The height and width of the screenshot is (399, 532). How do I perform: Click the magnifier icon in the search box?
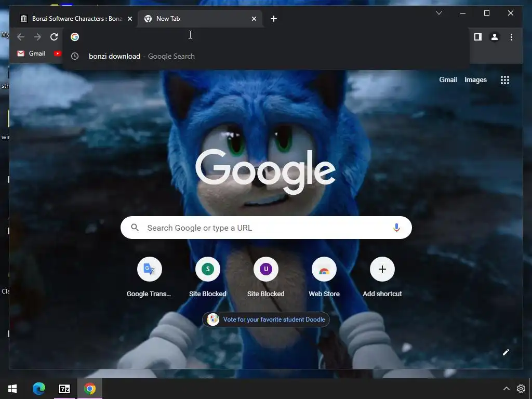click(135, 228)
